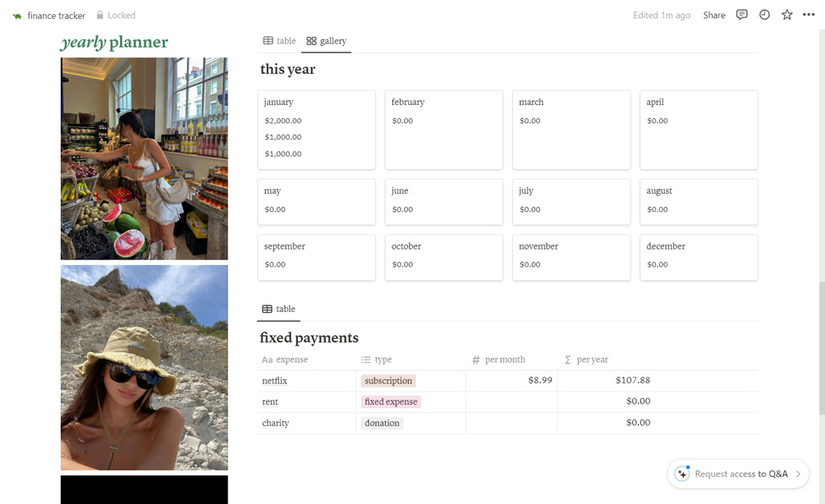Click the $8.99 per month cell
This screenshot has height=504, width=825.
point(511,381)
